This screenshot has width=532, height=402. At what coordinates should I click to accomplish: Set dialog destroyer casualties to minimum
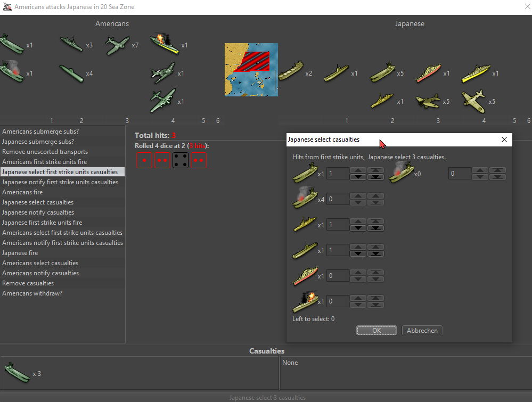point(377,228)
